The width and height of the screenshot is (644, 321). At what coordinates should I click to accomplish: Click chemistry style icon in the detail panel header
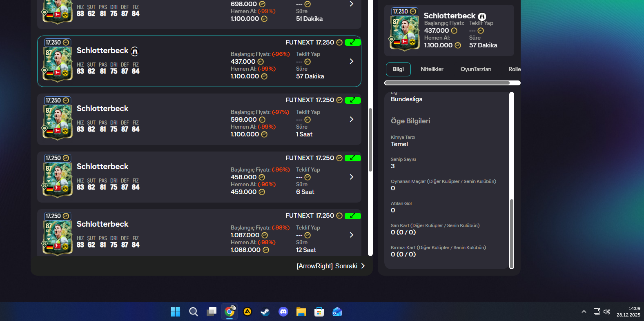point(482,17)
